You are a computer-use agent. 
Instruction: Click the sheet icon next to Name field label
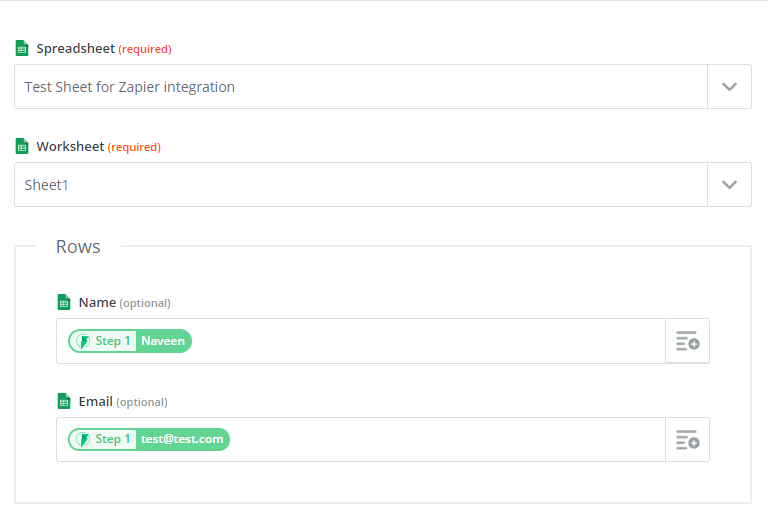(64, 302)
